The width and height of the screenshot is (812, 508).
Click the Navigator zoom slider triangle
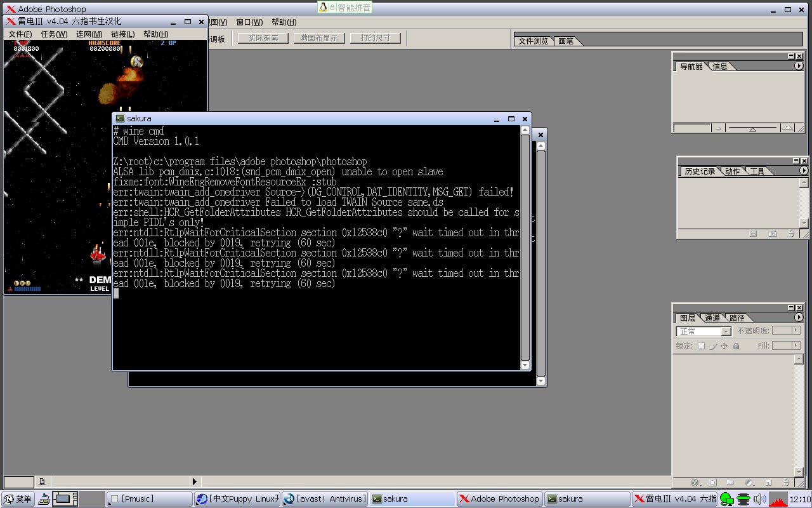752,130
